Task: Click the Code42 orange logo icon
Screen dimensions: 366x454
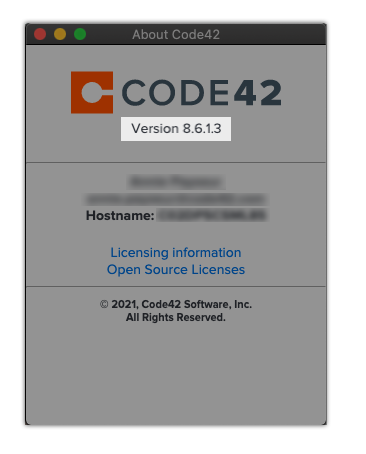Action: (92, 92)
